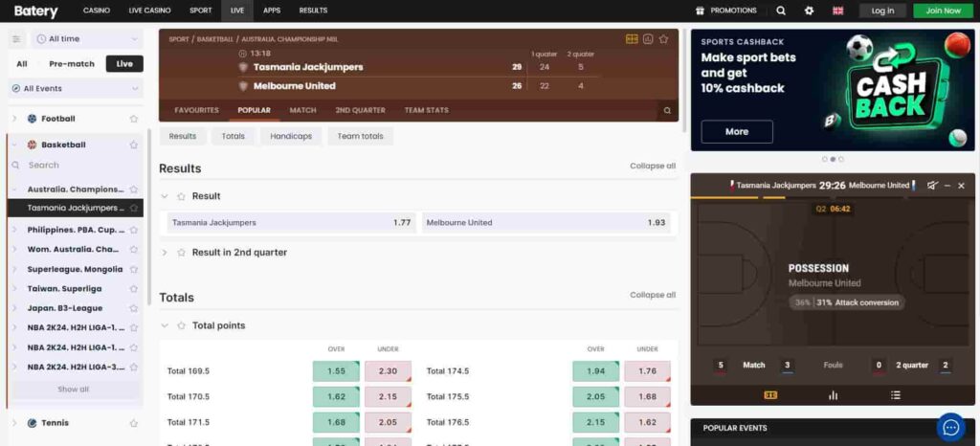980x446 pixels.
Task: Expand the Football sport section
Action: 15,119
